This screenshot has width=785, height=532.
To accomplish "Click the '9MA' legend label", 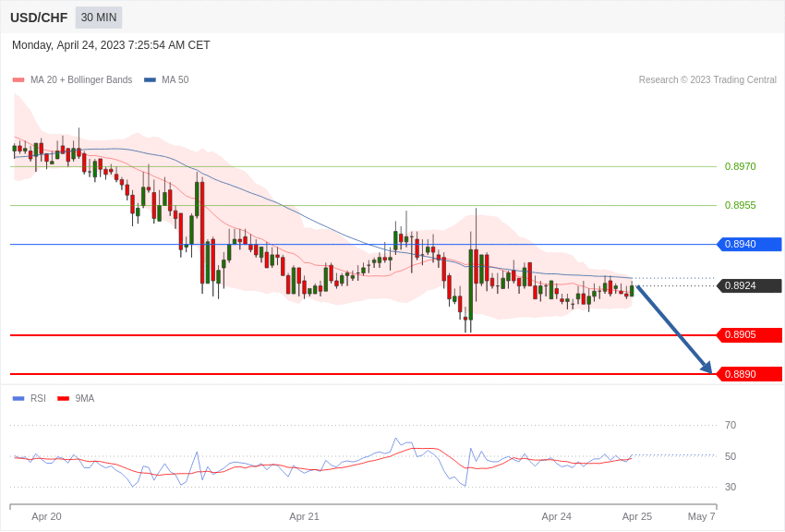I will click(85, 398).
